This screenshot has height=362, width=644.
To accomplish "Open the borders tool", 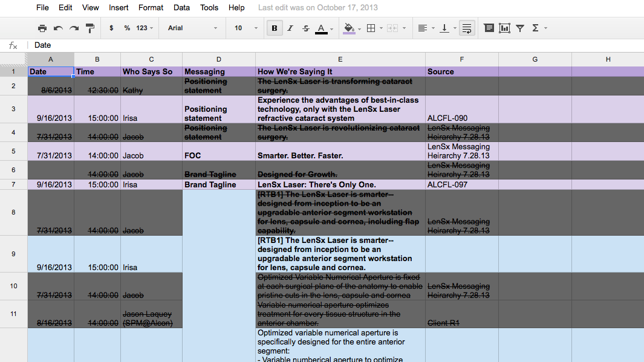I will pyautogui.click(x=371, y=28).
